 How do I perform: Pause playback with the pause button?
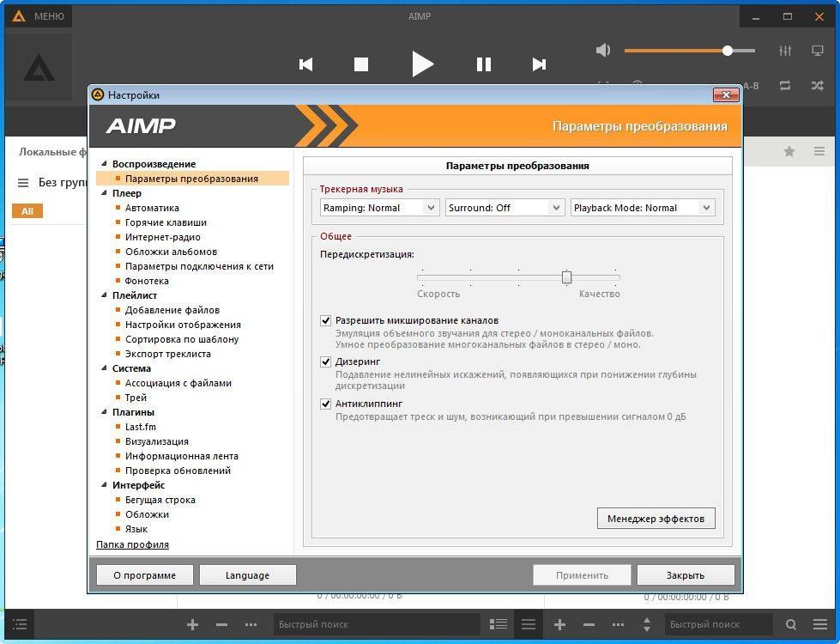pyautogui.click(x=484, y=64)
